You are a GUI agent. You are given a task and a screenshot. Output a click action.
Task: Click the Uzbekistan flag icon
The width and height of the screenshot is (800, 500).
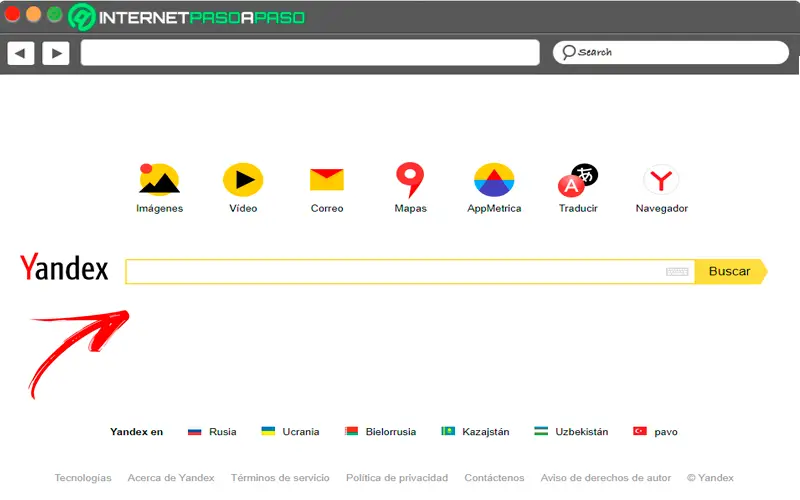541,431
